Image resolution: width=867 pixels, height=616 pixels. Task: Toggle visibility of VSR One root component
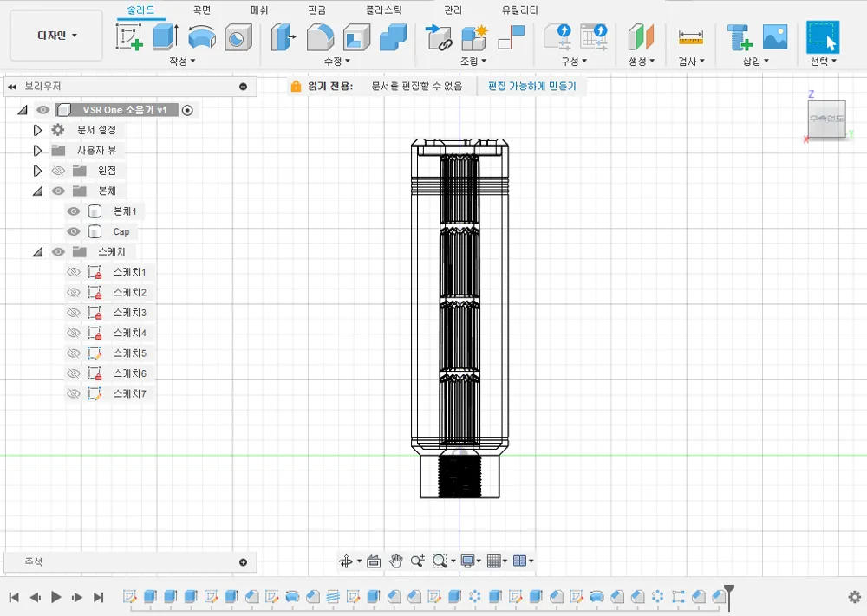[42, 110]
